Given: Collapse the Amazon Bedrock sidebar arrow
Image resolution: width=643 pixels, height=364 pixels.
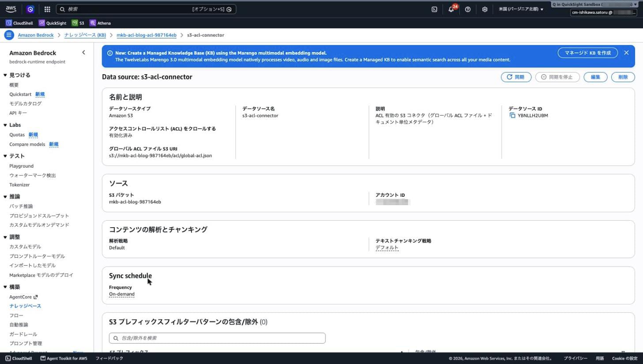Looking at the screenshot, I should point(83,53).
